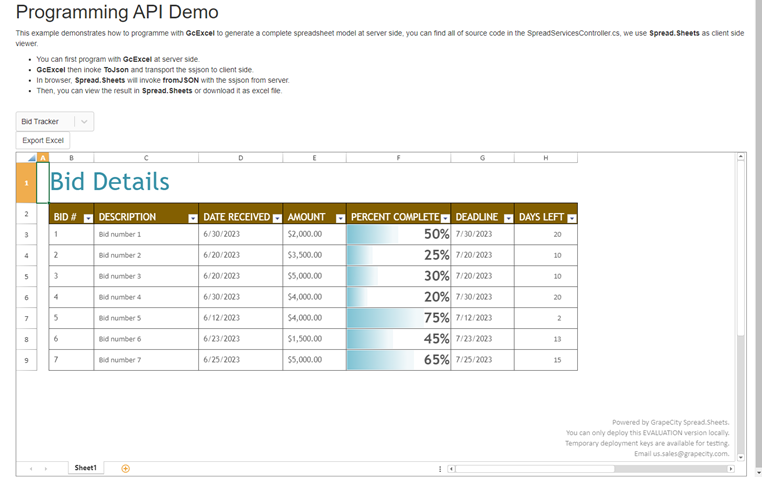The width and height of the screenshot is (762, 477).
Task: Click the 25% percent complete cell
Action: (398, 255)
